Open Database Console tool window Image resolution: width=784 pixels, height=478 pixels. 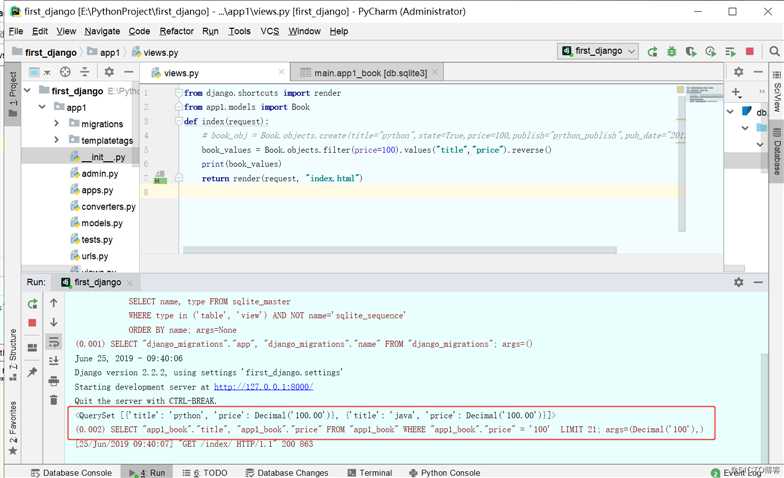point(71,472)
